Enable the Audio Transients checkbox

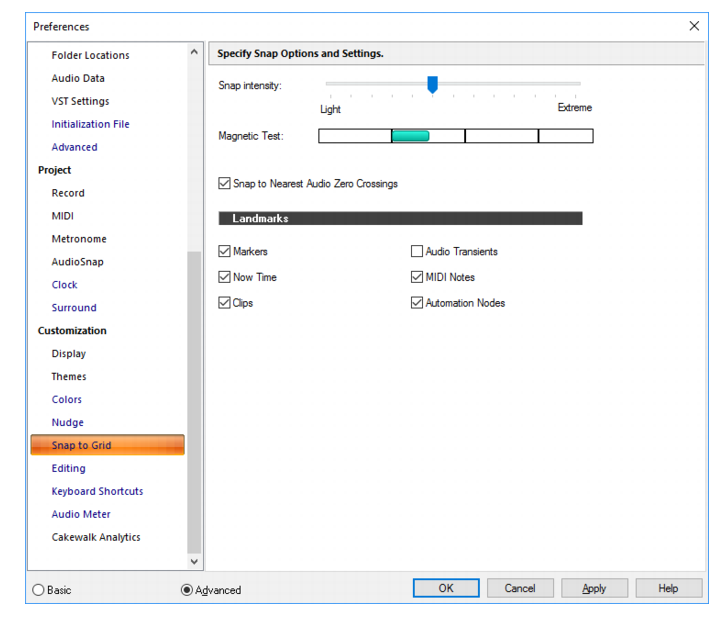(416, 251)
